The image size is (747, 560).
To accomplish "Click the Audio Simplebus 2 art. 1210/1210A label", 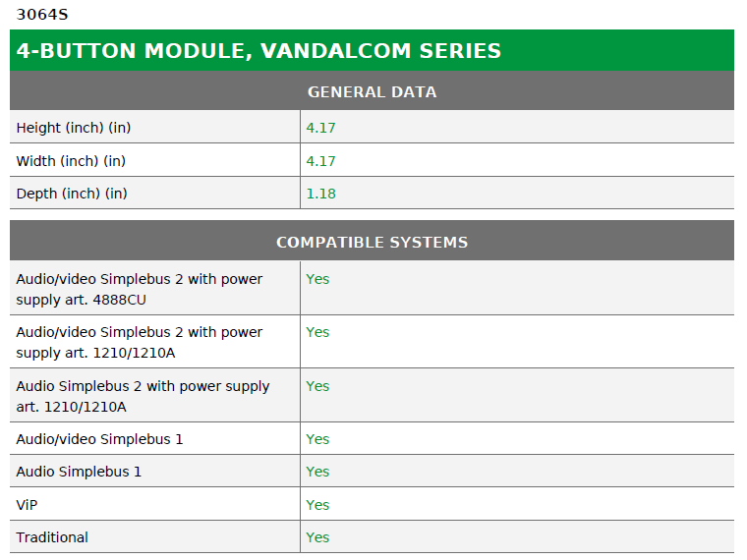I will click(x=143, y=396).
